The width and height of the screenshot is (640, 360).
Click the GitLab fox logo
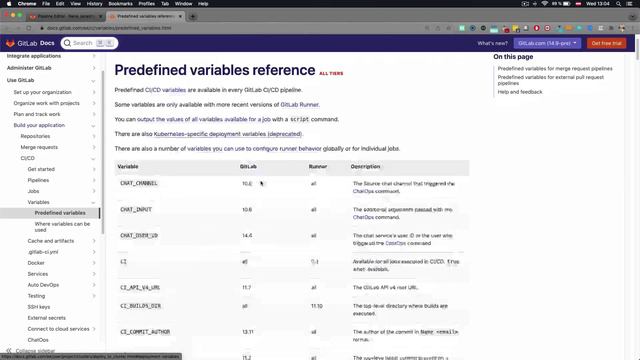[10, 43]
